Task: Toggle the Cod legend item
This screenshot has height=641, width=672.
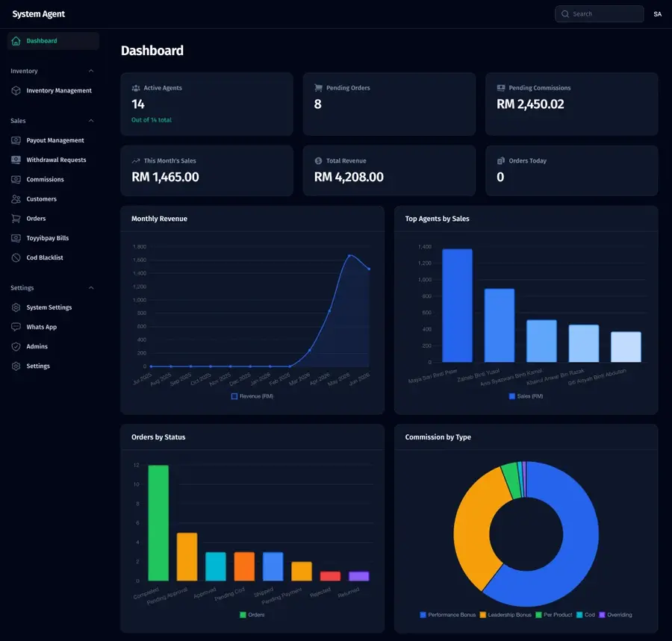Action: pyautogui.click(x=586, y=615)
